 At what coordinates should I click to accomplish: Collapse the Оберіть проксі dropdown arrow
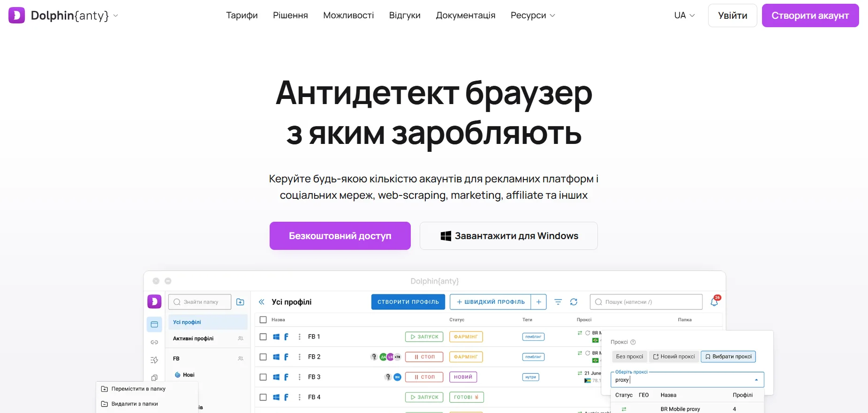[x=756, y=380]
